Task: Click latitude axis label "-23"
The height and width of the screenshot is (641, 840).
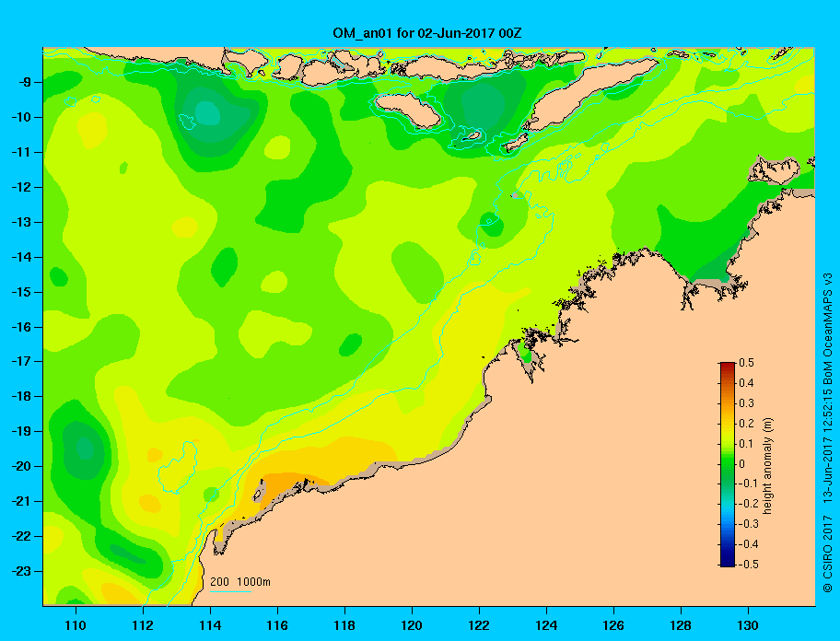Action: click(x=20, y=571)
